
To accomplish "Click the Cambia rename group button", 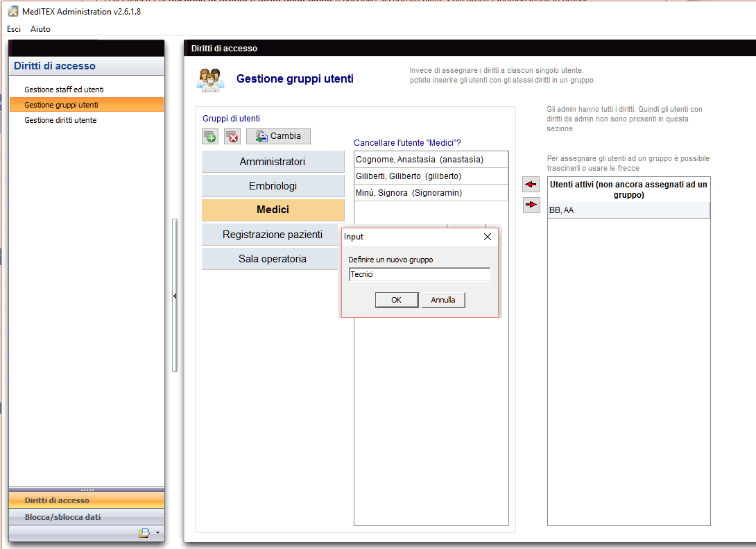I will (x=278, y=137).
